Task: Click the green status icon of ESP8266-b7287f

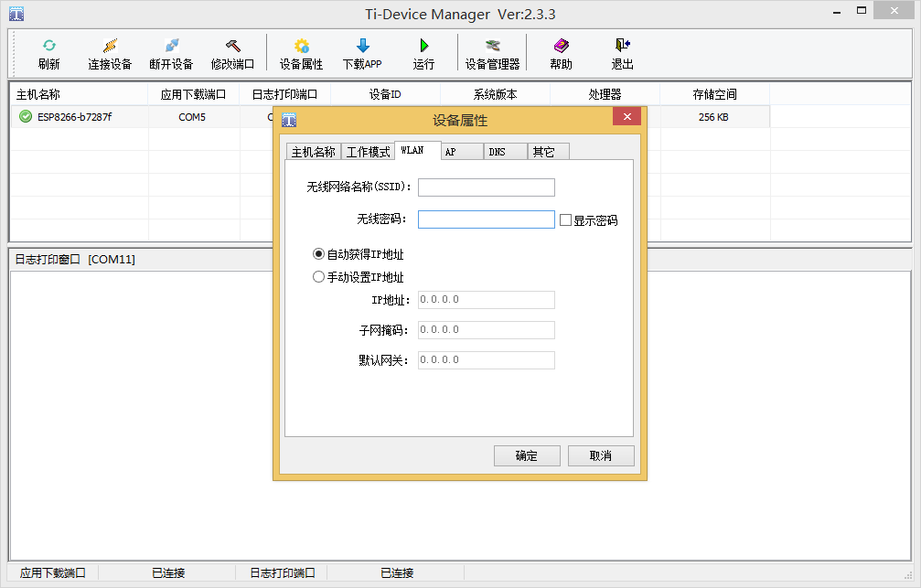Action: [x=26, y=116]
